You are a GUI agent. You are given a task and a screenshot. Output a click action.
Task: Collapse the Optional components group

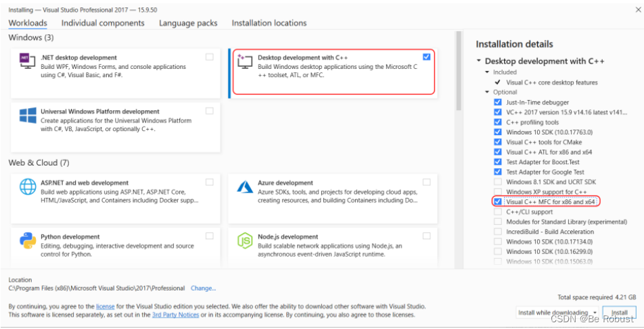tap(487, 93)
